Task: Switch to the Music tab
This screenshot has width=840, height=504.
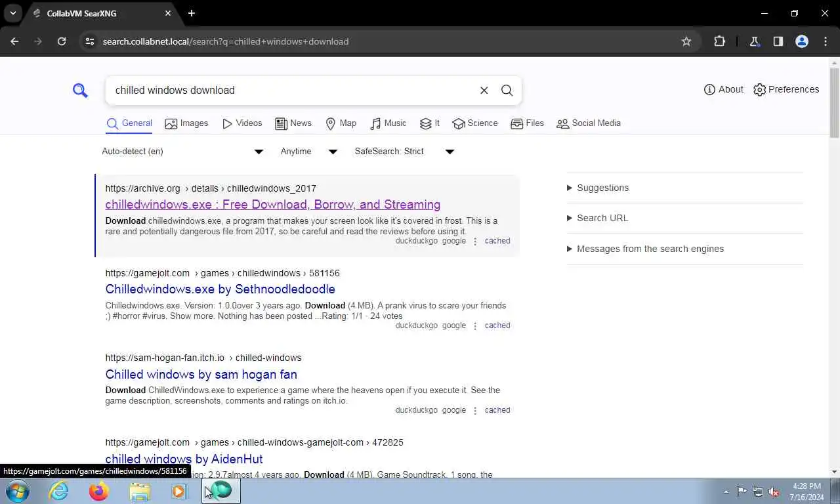Action: pyautogui.click(x=388, y=123)
